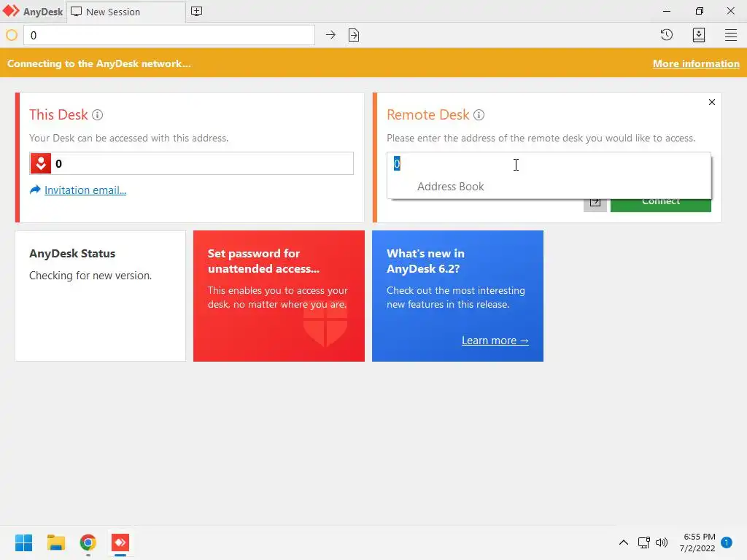The image size is (747, 560).
Task: Click the Remote Desk address input
Action: tap(549, 164)
